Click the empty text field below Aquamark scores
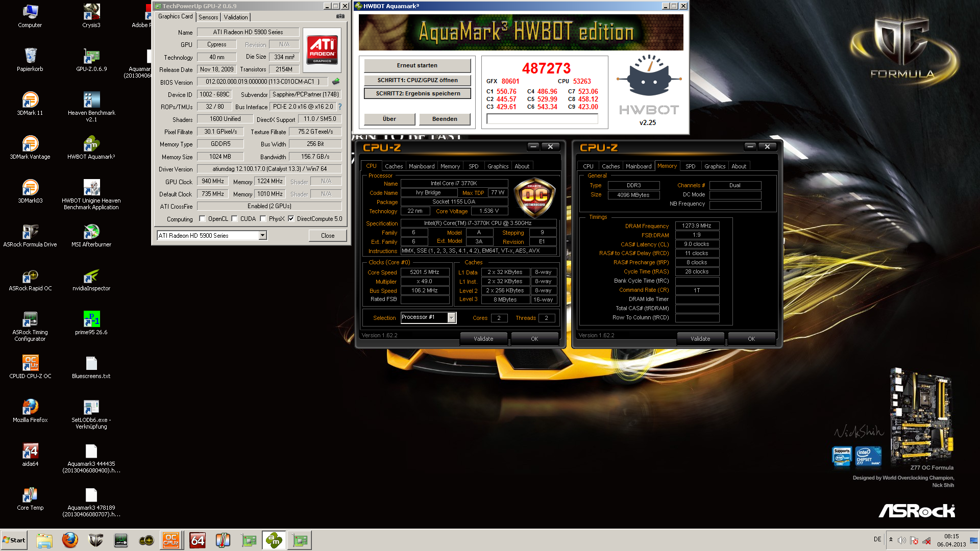The width and height of the screenshot is (980, 551). [542, 119]
